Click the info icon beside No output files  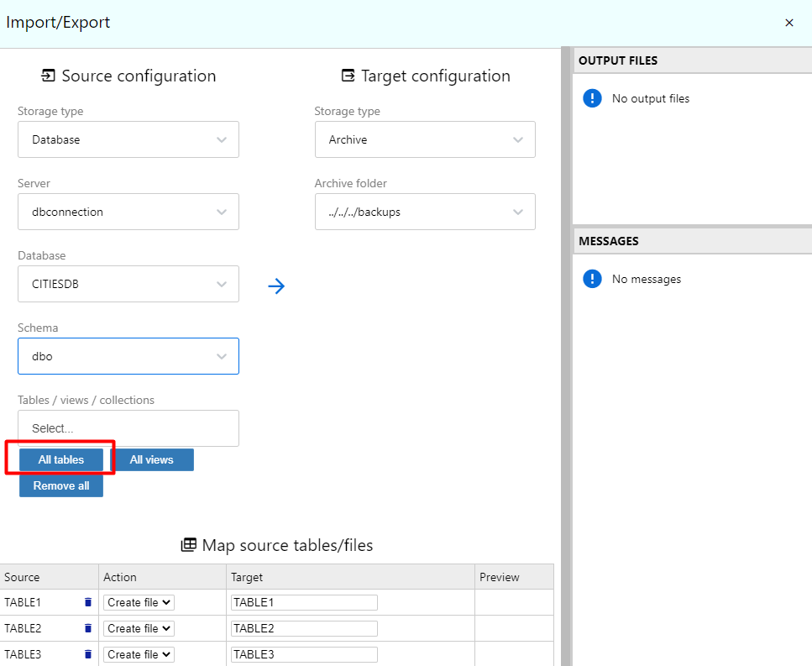(592, 97)
